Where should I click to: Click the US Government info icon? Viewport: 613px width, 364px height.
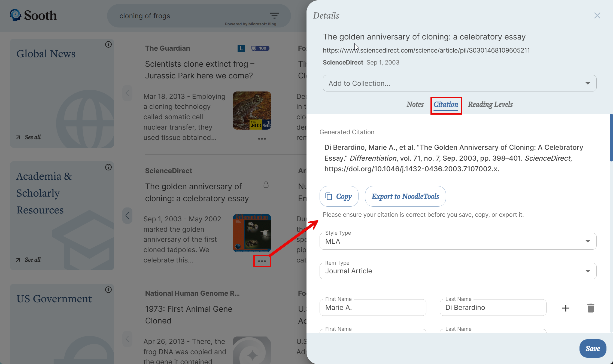(x=108, y=289)
